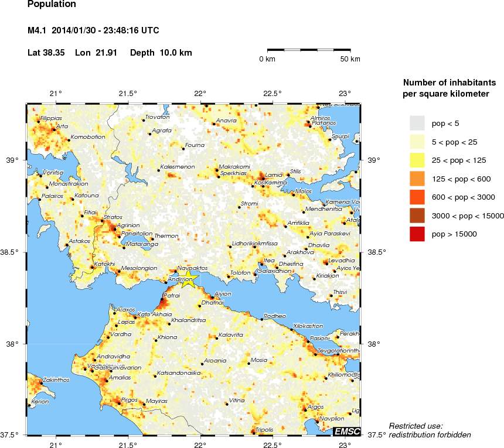This screenshot has height=448, width=504.
Task: Click the EMSC logo on the map
Action: pos(346,432)
